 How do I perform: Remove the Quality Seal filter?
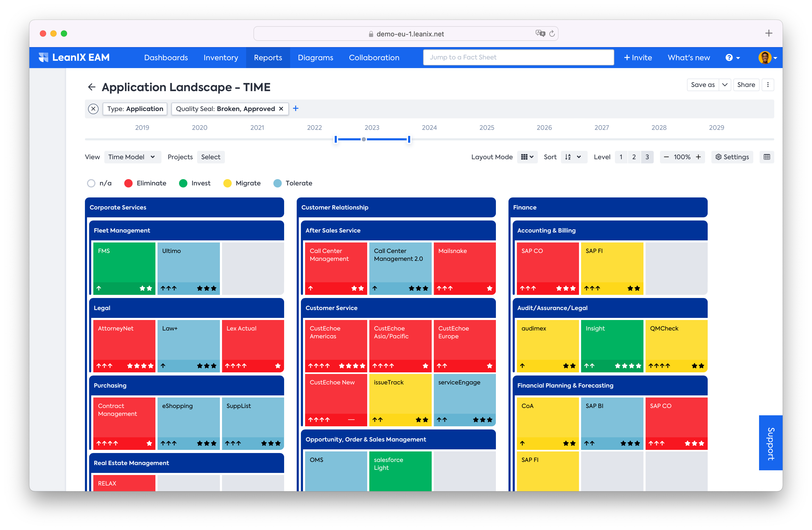coord(281,109)
